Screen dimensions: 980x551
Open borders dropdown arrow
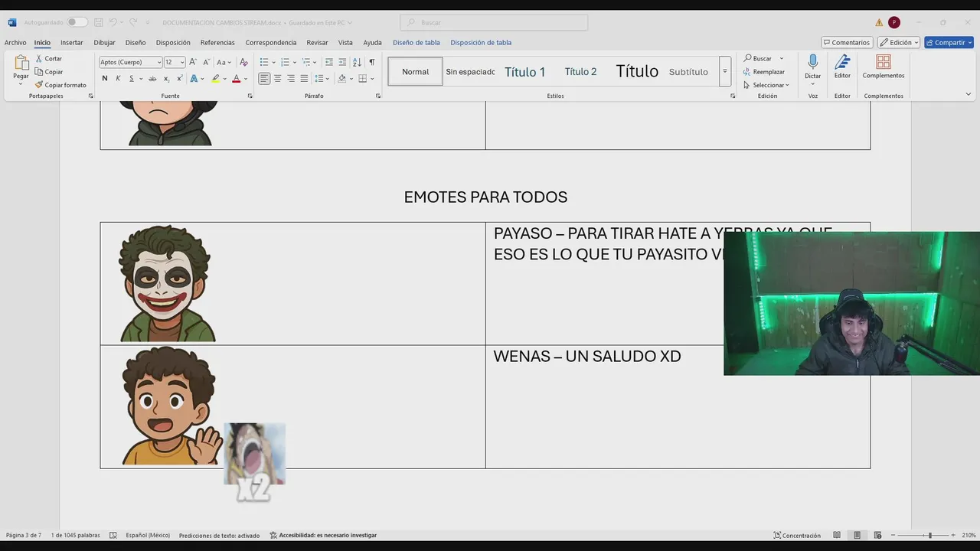[373, 78]
